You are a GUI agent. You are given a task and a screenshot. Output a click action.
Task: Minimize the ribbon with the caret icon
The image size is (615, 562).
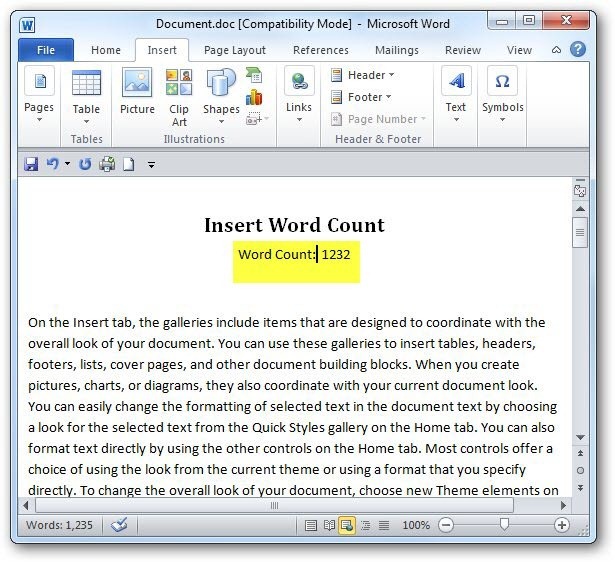[556, 50]
